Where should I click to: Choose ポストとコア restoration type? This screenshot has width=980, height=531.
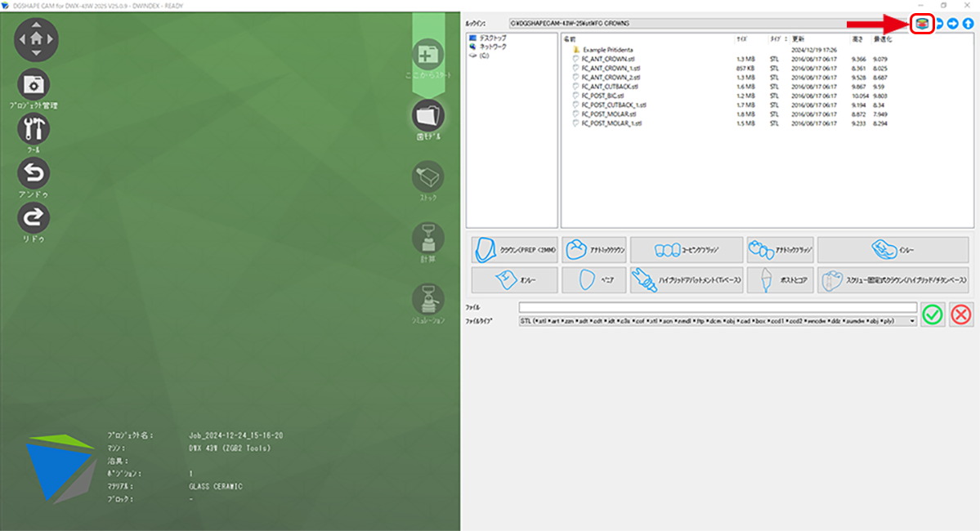pos(780,280)
